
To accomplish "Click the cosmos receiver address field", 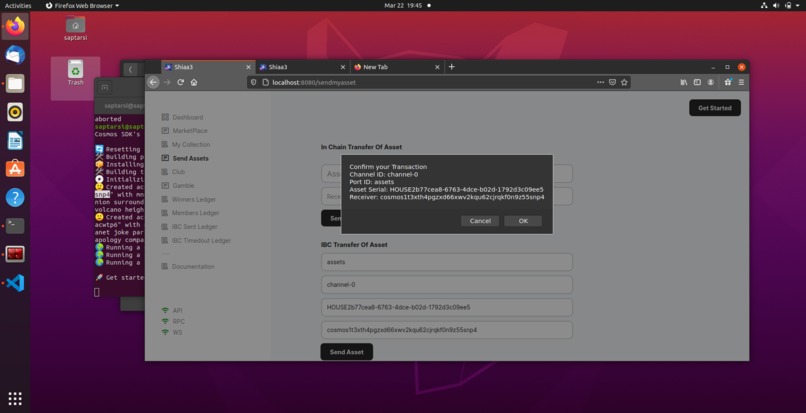I will point(447,330).
